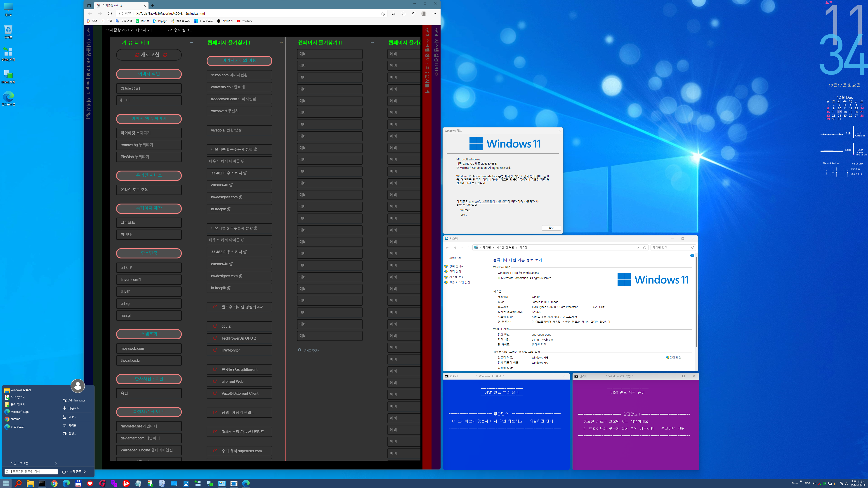This screenshot has height=488, width=868.
Task: Open 웹페이지 즐겨찾기 II column options dots
Action: (372, 43)
